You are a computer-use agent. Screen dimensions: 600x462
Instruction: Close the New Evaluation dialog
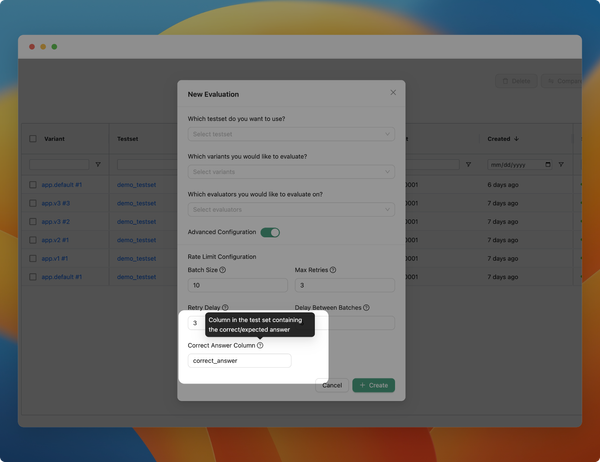click(x=393, y=93)
